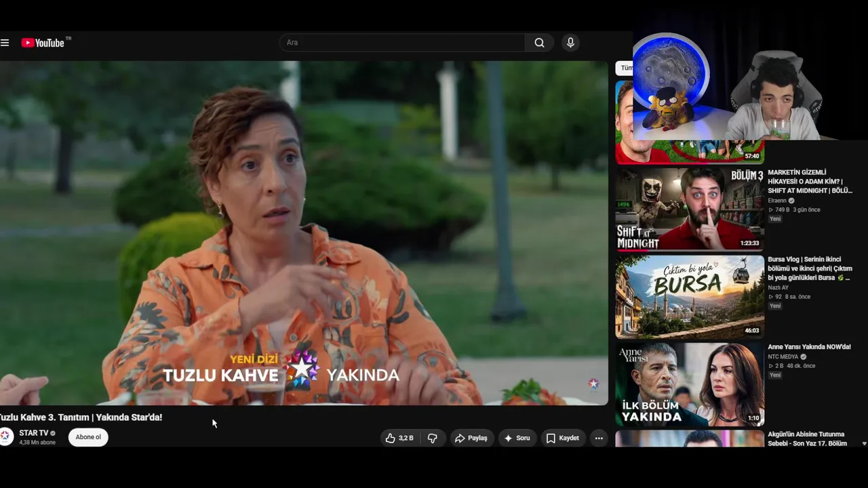The image size is (868, 488).
Task: Save the video with Kaydet
Action: (x=563, y=438)
